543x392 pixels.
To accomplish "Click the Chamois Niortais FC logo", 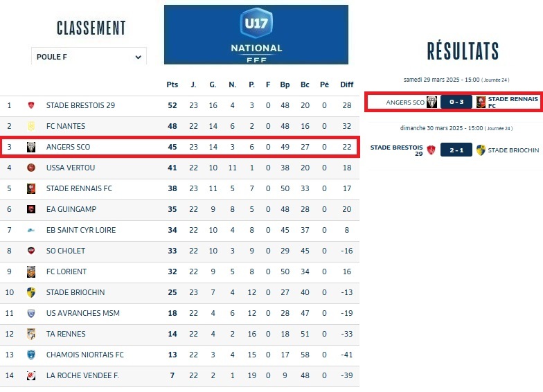I will 31,355.
